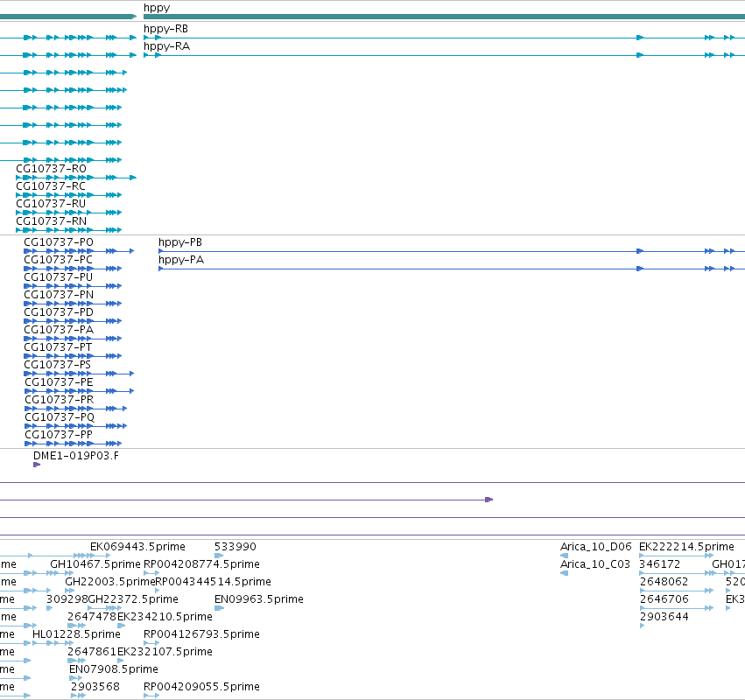
Task: Select protein CG10737-PC
Action: click(58, 260)
